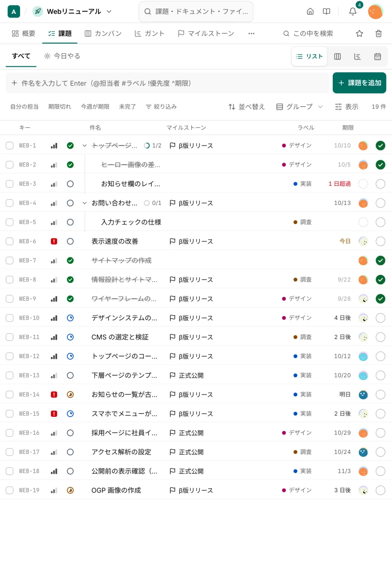This screenshot has width=392, height=565.
Task: Click status icon of WEB-19 row
Action: 70,490
